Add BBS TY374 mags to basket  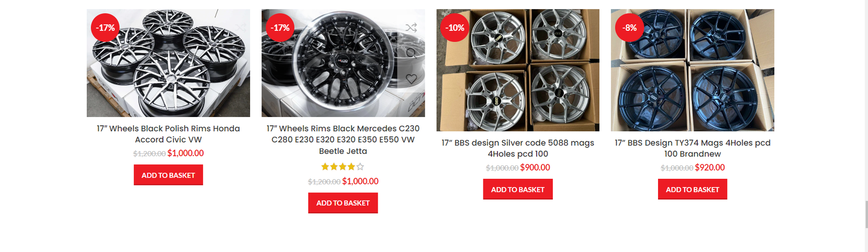pos(692,190)
